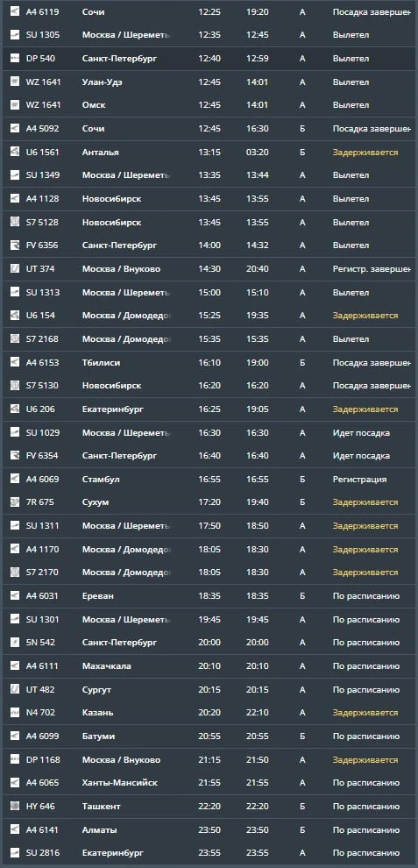The height and width of the screenshot is (868, 418).
Task: Select the Стамбул flight A4 6069 row
Action: [x=209, y=480]
